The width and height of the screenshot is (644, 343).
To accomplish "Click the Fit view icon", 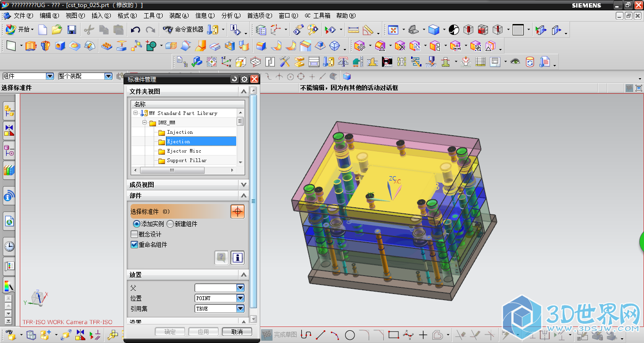I will click(392, 30).
